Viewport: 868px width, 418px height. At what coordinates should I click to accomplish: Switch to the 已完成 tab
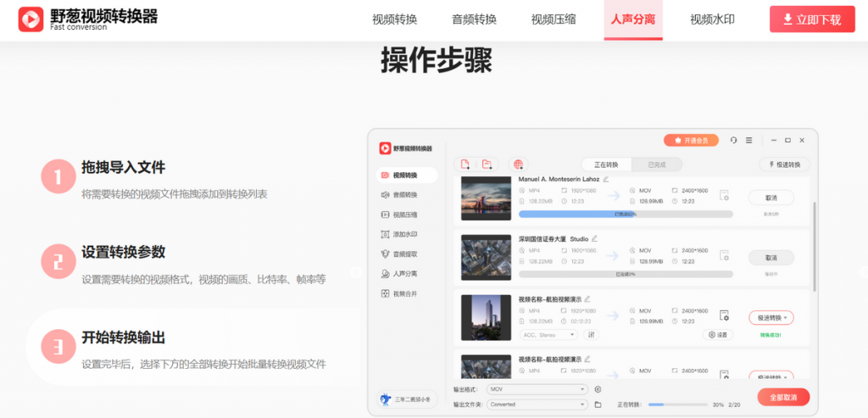[657, 164]
